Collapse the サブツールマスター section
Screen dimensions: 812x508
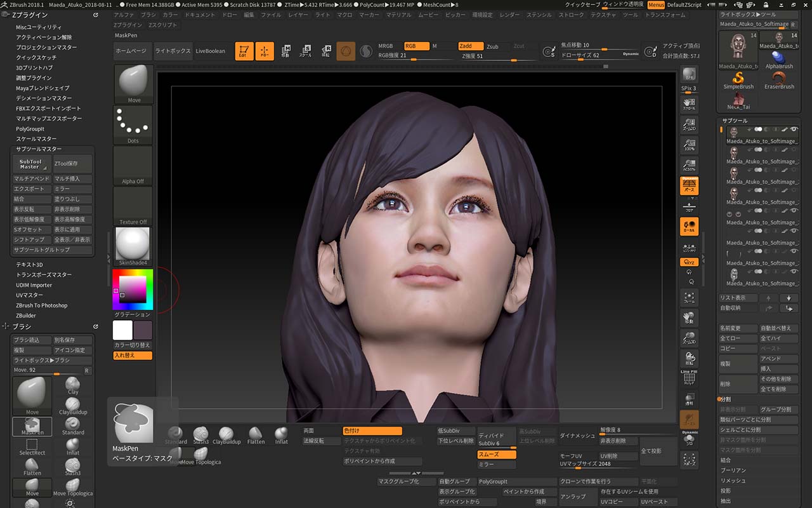point(39,149)
